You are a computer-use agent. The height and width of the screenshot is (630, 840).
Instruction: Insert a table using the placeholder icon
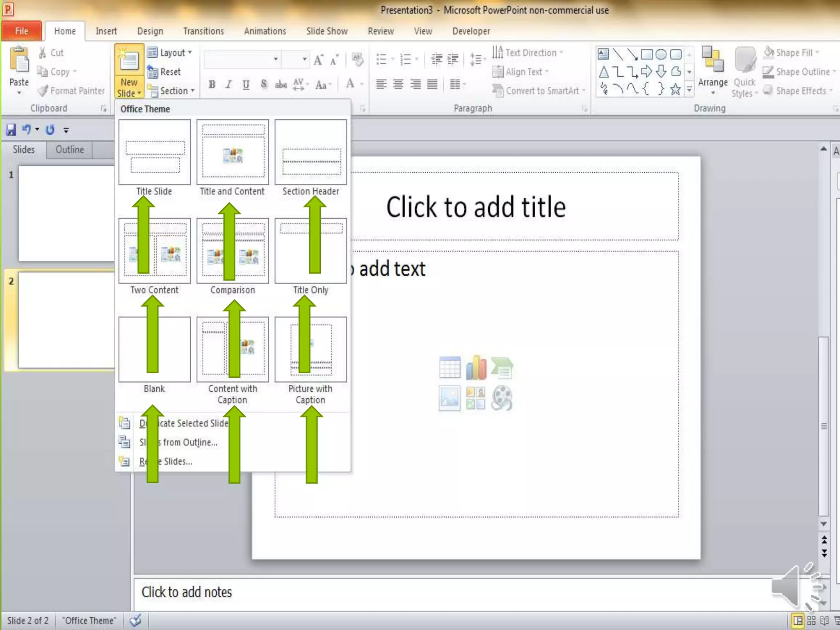point(450,367)
